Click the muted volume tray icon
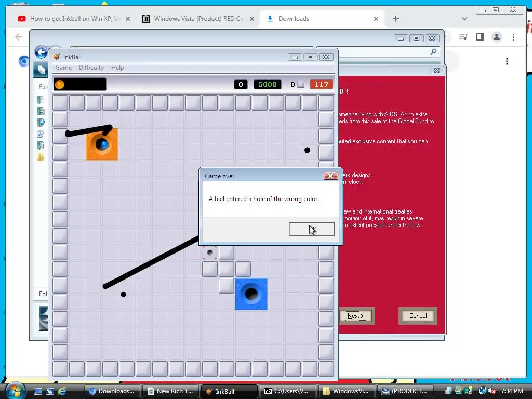This screenshot has width=532, height=399. point(491,391)
